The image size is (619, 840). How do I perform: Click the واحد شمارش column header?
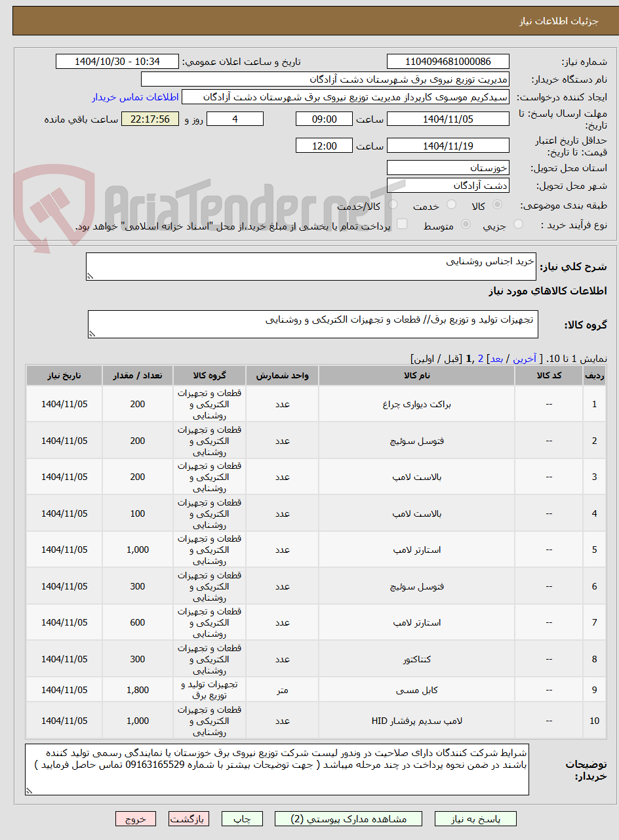click(x=282, y=376)
